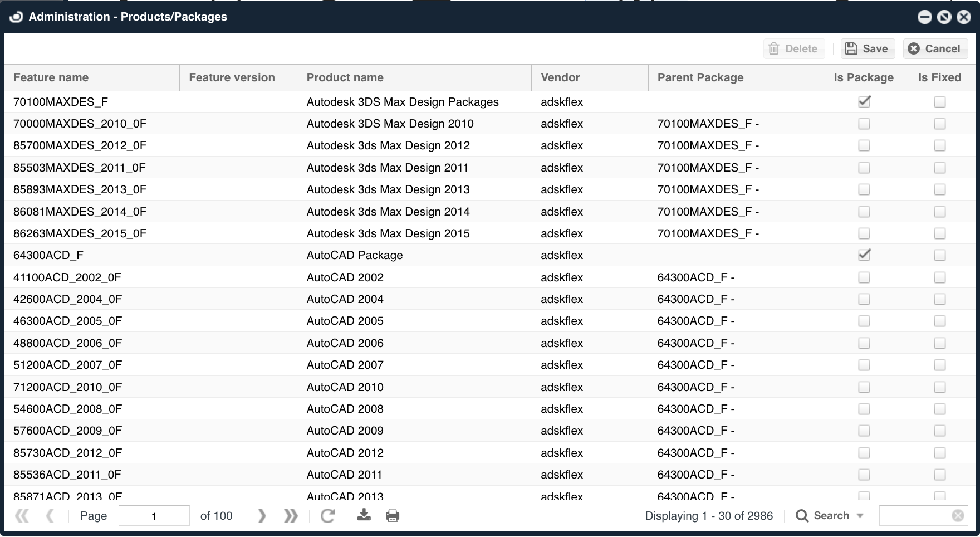Click the Product name column header

pyautogui.click(x=345, y=77)
